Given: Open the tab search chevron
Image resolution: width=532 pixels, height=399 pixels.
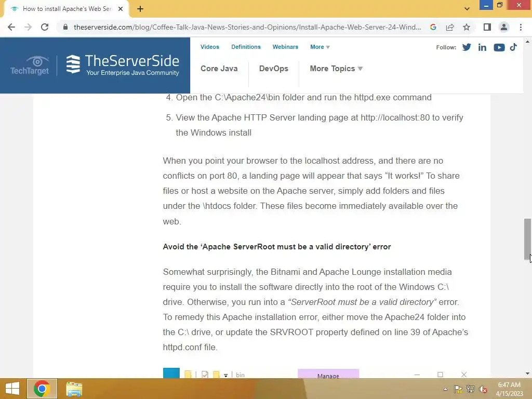Looking at the screenshot, I should click(467, 9).
